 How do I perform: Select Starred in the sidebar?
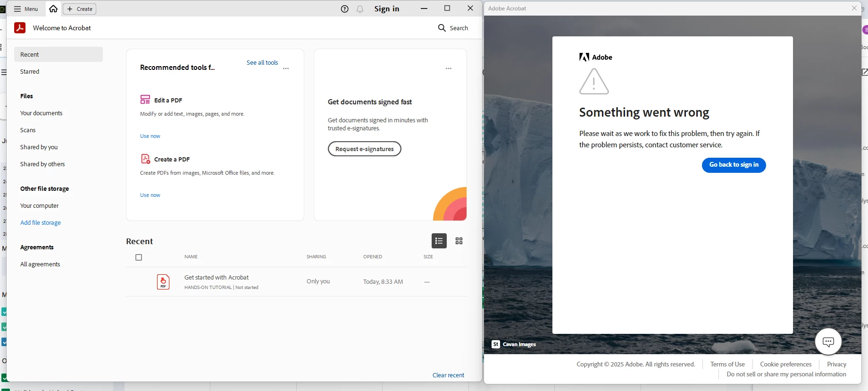30,71
